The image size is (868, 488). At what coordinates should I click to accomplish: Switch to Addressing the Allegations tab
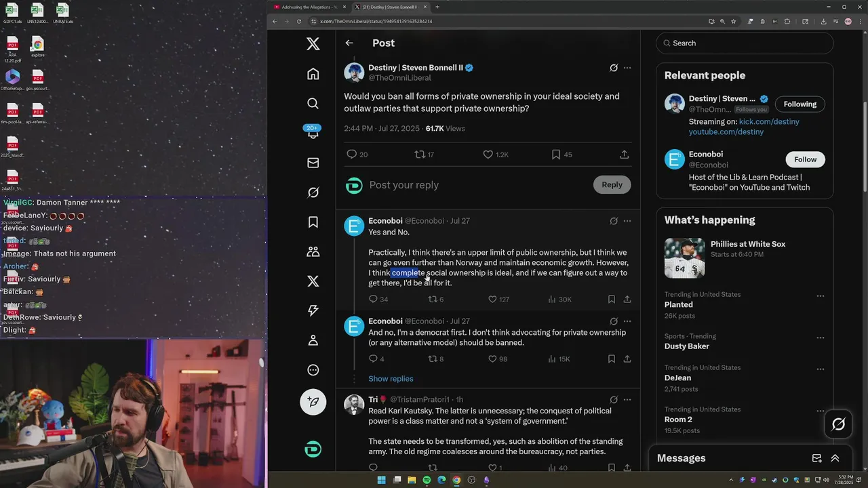coord(309,7)
